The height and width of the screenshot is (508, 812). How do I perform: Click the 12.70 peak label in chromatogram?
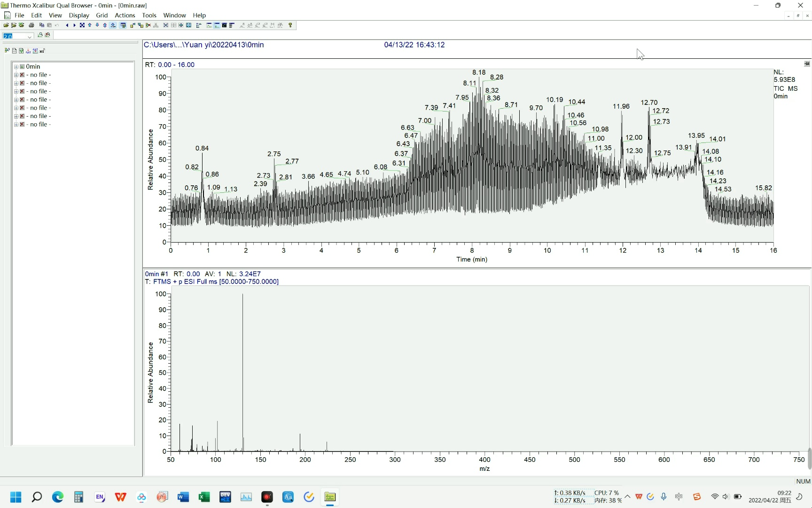tap(649, 103)
